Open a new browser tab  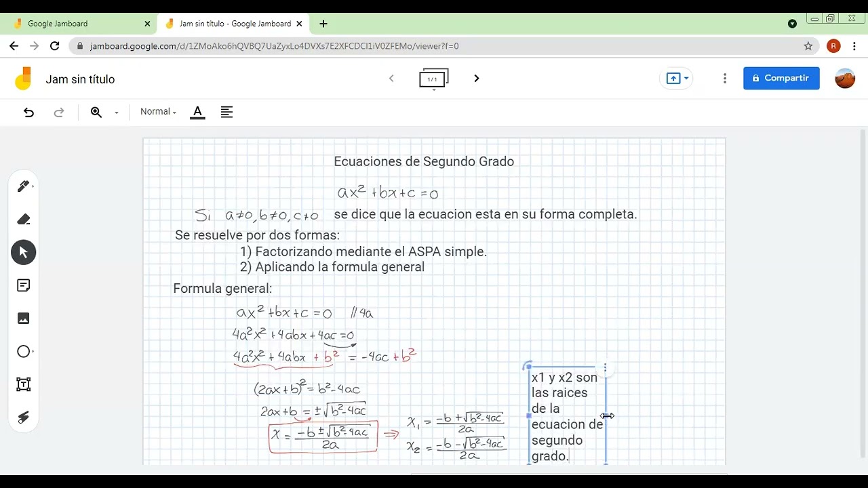(x=323, y=24)
